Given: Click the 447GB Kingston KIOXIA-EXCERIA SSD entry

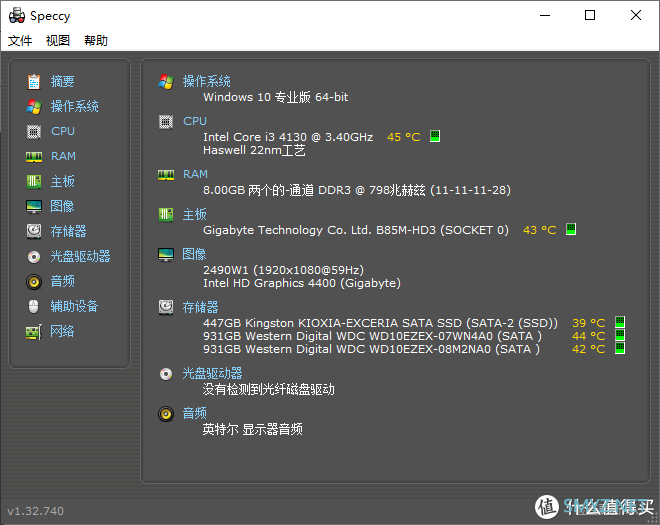Looking at the screenshot, I should [380, 323].
